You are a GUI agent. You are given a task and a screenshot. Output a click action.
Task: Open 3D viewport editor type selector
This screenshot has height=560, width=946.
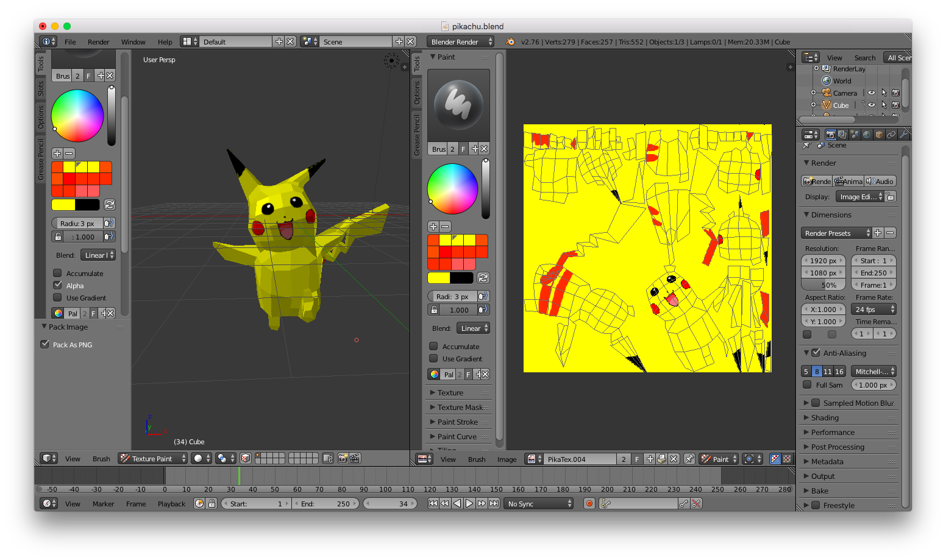point(49,458)
